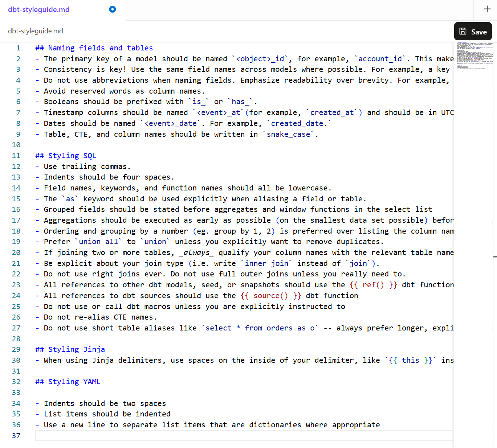Click the unsaved changes dot on tab
This screenshot has width=497, height=448.
click(113, 9)
